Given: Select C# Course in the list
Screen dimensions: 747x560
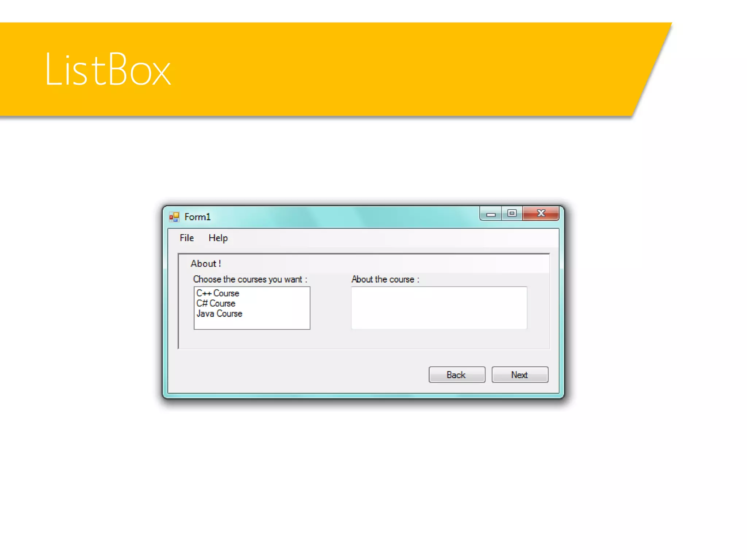Looking at the screenshot, I should tap(216, 303).
